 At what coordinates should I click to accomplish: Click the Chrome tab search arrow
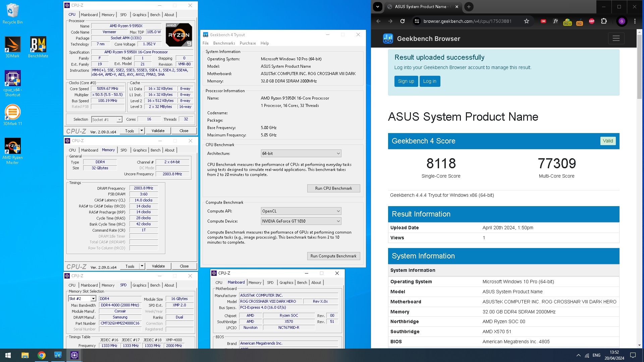[378, 7]
